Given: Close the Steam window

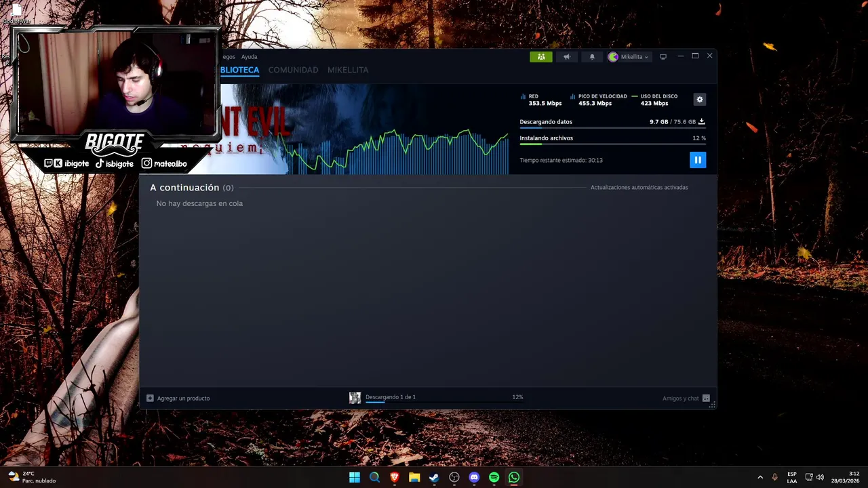Looking at the screenshot, I should point(709,56).
